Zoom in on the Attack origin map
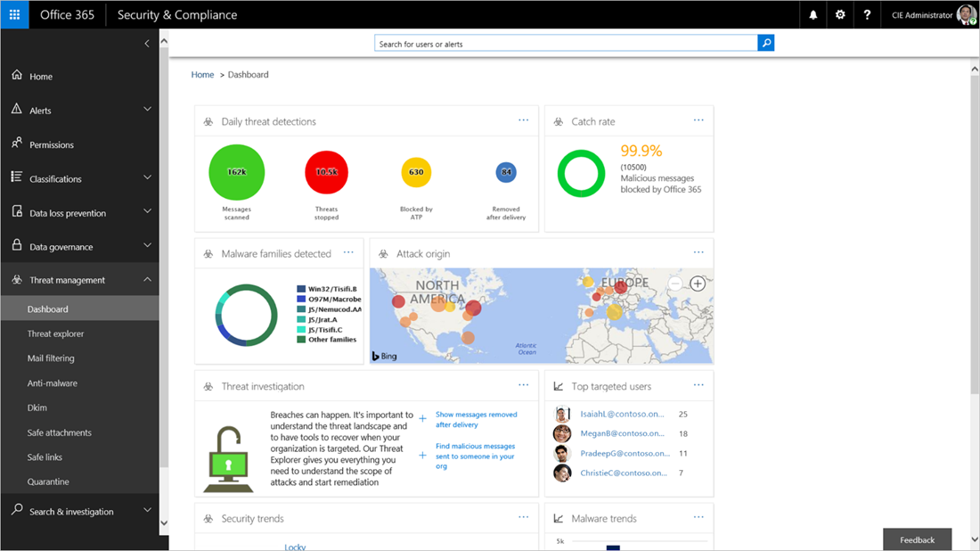The height and width of the screenshot is (551, 980). tap(698, 284)
